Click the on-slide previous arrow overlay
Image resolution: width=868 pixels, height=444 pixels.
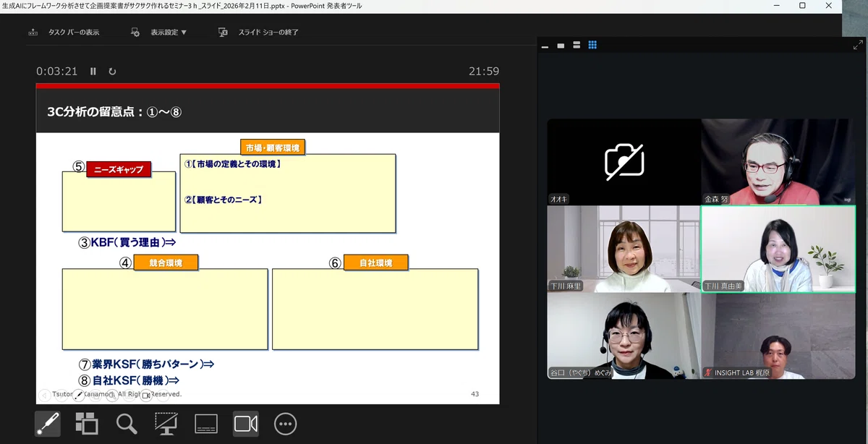tap(44, 396)
